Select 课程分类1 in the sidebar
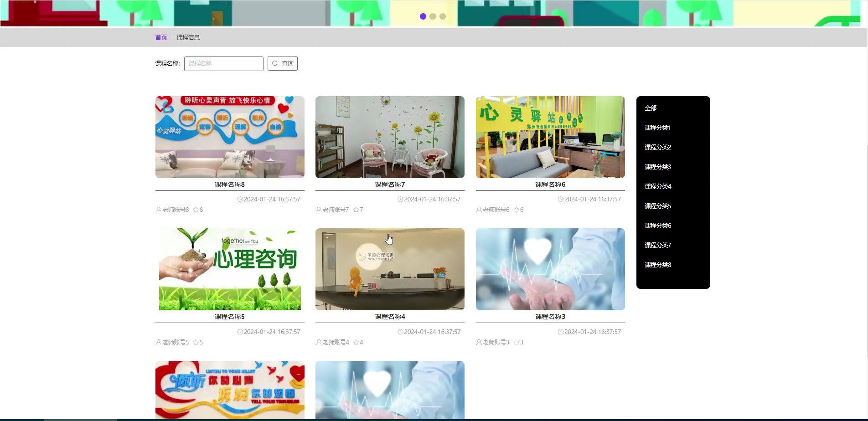The width and height of the screenshot is (868, 421). pyautogui.click(x=657, y=128)
